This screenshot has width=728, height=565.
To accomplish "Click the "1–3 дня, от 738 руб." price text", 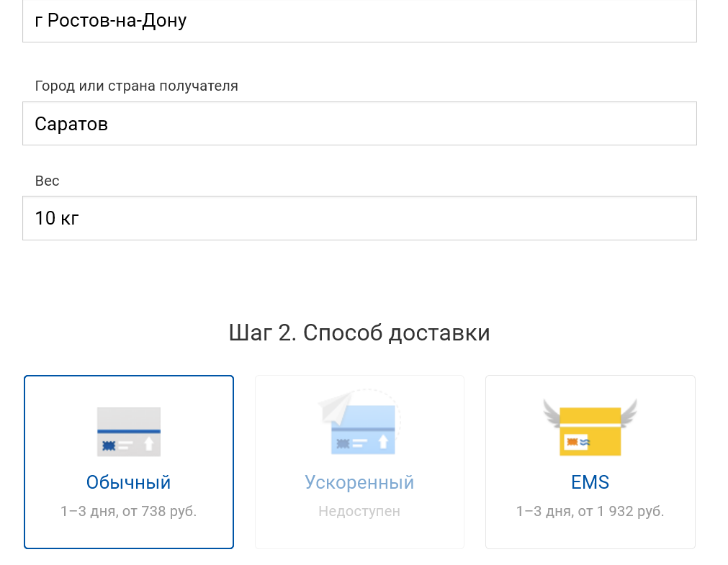I will pos(129,512).
